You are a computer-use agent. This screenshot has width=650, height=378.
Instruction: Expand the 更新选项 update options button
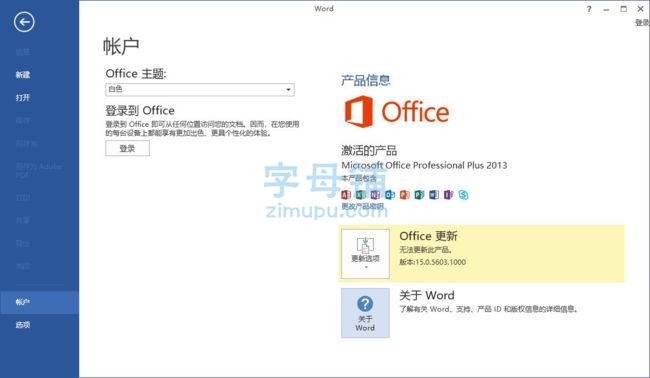pyautogui.click(x=365, y=253)
